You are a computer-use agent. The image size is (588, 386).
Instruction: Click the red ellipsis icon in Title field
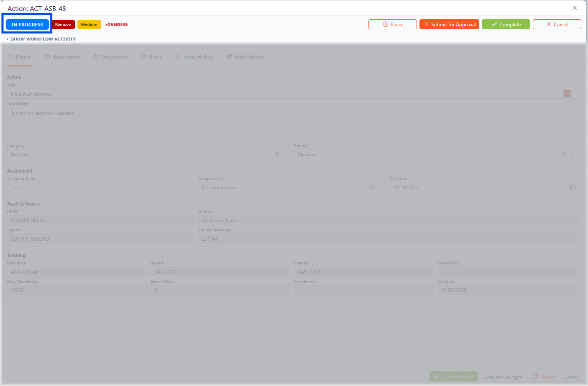click(567, 94)
